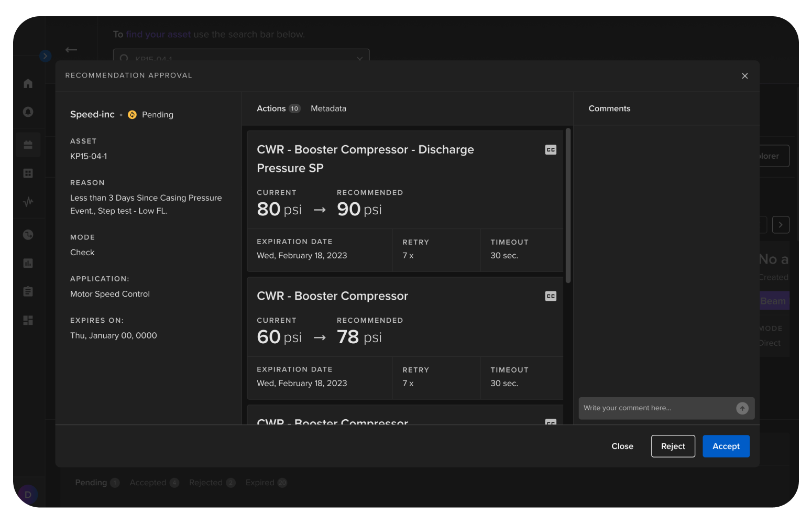Click the comment input field
812x524 pixels.
(655, 408)
